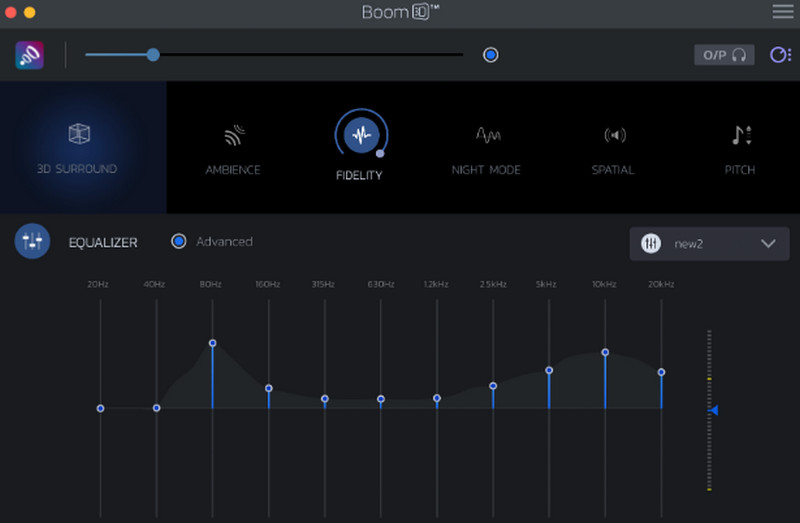This screenshot has width=800, height=523.
Task: Enable the Night Mode effect
Action: pos(486,135)
